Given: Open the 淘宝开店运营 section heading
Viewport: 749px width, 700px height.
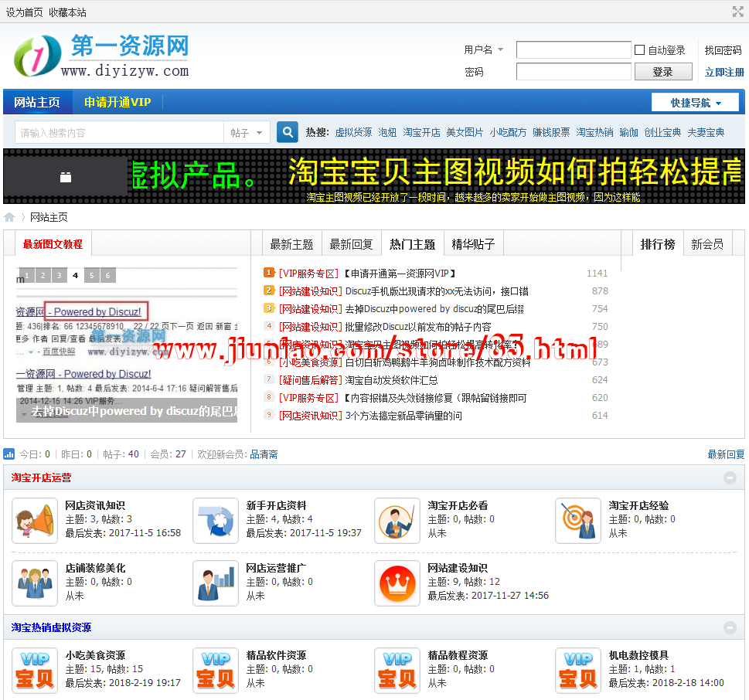Looking at the screenshot, I should [41, 477].
